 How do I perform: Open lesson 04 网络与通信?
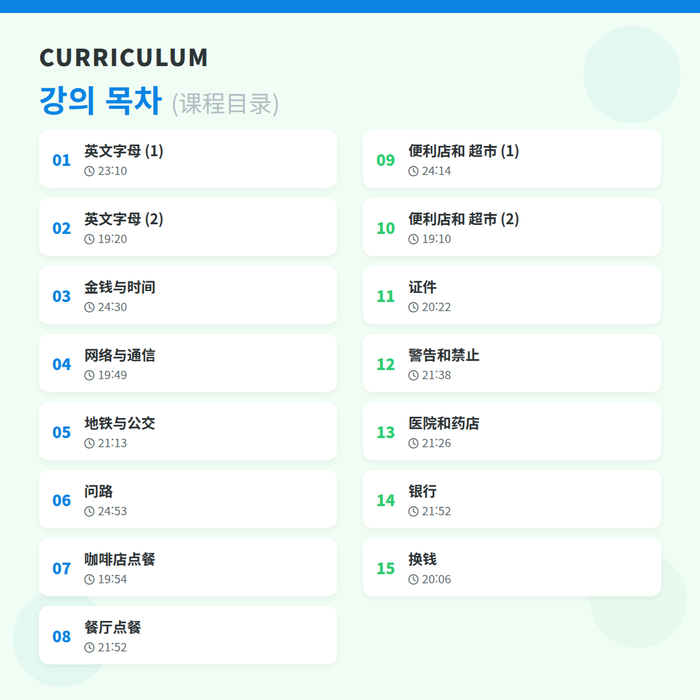click(188, 363)
